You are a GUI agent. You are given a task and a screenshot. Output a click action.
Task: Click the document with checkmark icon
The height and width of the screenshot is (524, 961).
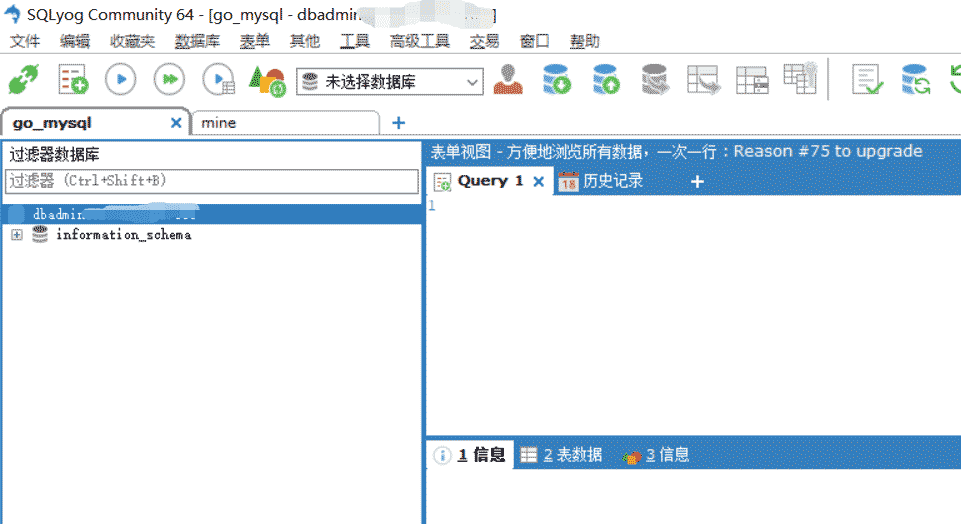coord(867,80)
